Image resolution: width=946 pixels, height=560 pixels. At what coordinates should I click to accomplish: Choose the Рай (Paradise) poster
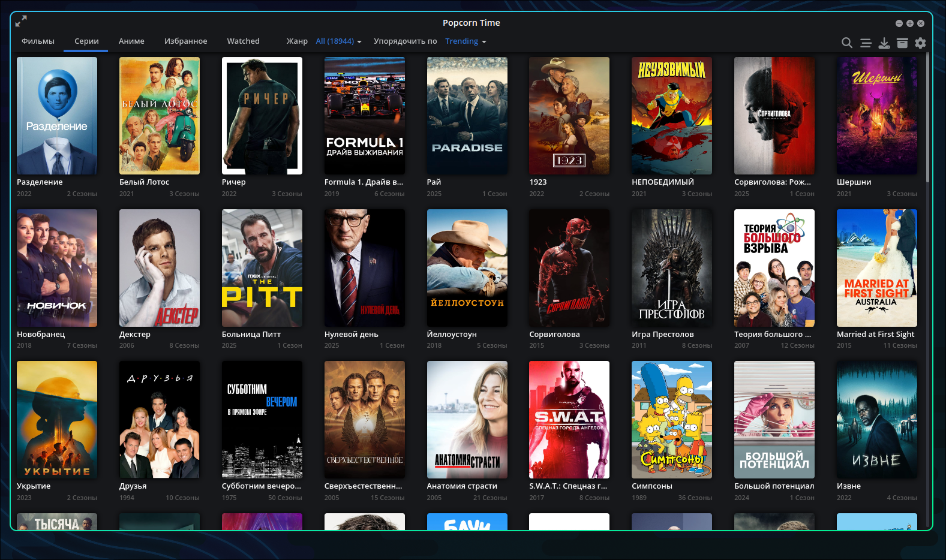(x=467, y=116)
